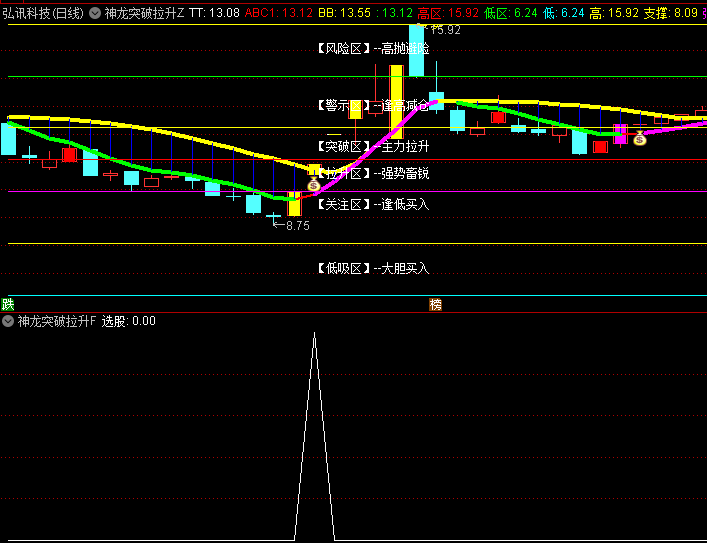Click the TT: 13.08 value
Viewport: 707px width, 543px height.
tap(214, 13)
